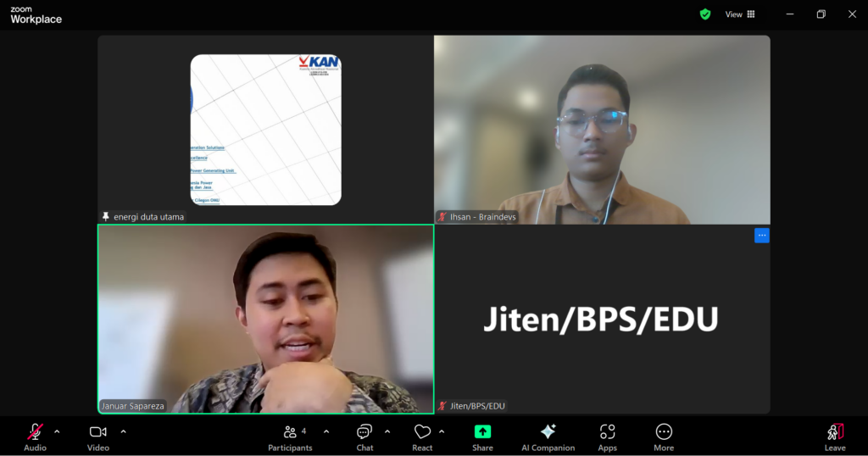Unmute microphone with the Audio button
Viewport: 868px width, 456px height.
(35, 432)
